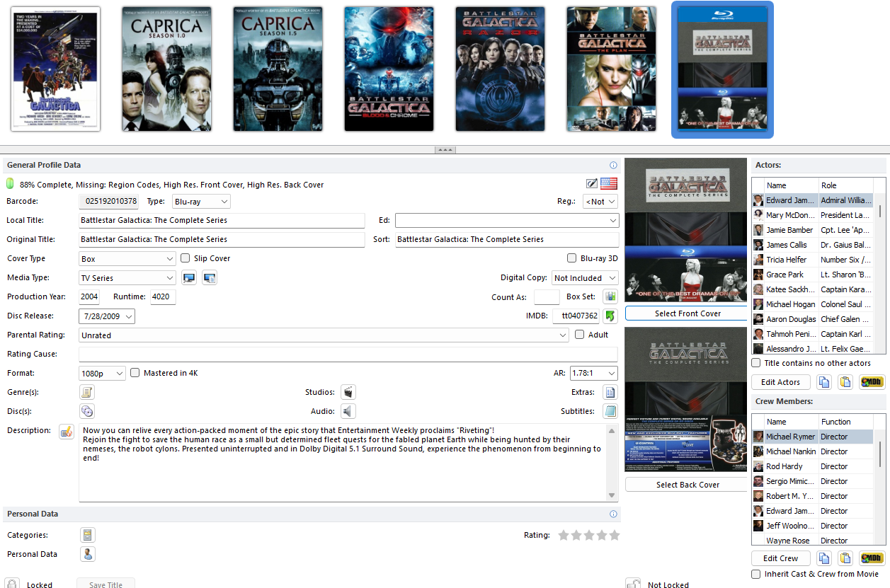This screenshot has width=890, height=588.
Task: Open the Audio speaker icon
Action: pyautogui.click(x=348, y=411)
